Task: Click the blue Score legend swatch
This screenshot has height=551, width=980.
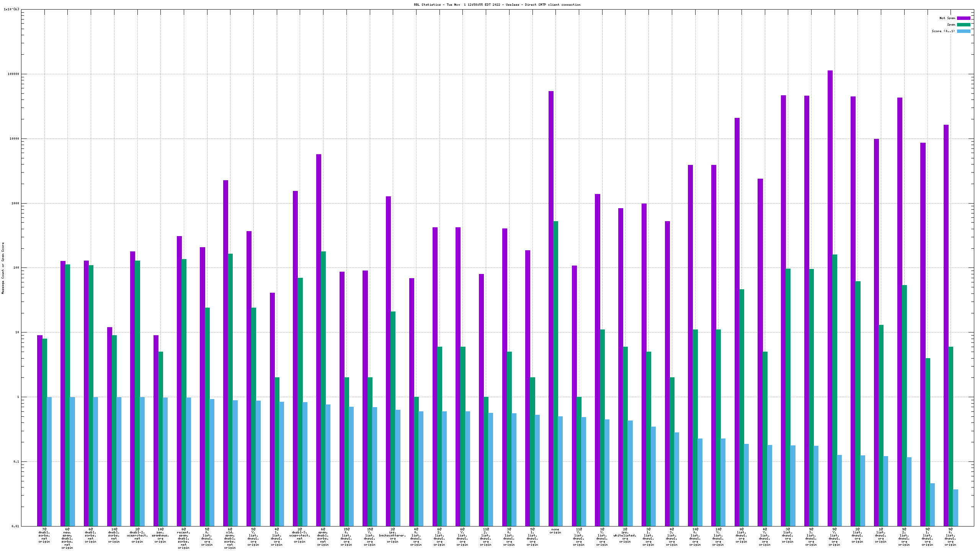Action: pyautogui.click(x=964, y=31)
